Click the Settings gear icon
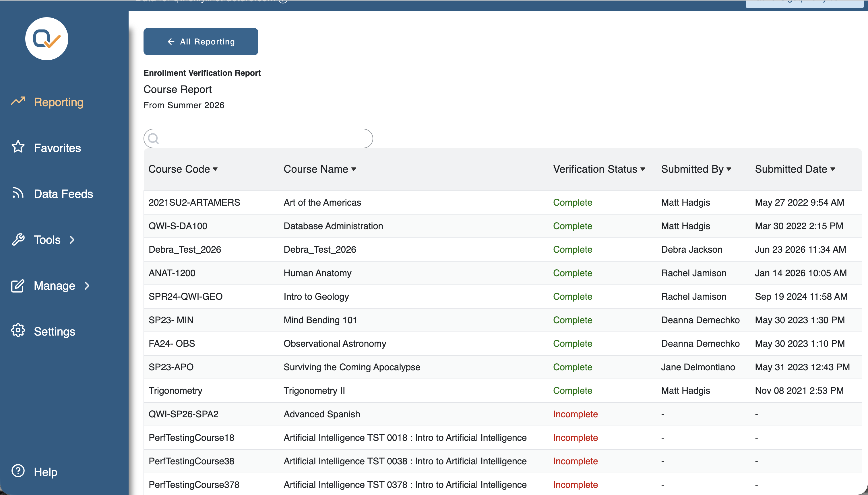The width and height of the screenshot is (868, 495). pos(18,330)
